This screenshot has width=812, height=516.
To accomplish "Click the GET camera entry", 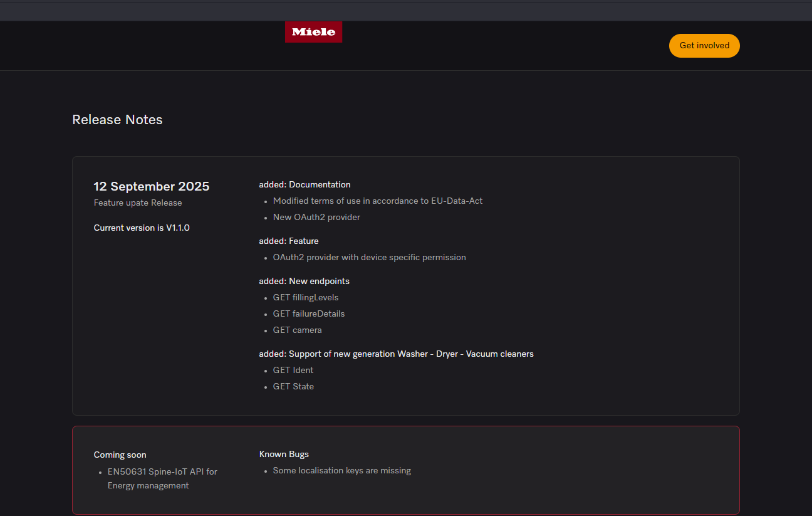I will (298, 330).
